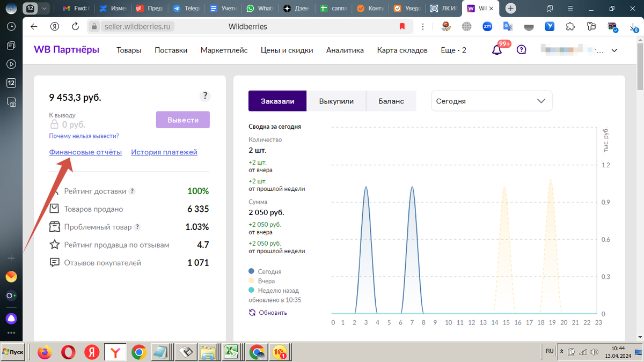Click the Товаров продано value 6 335
This screenshot has height=362, width=644.
pos(198,209)
